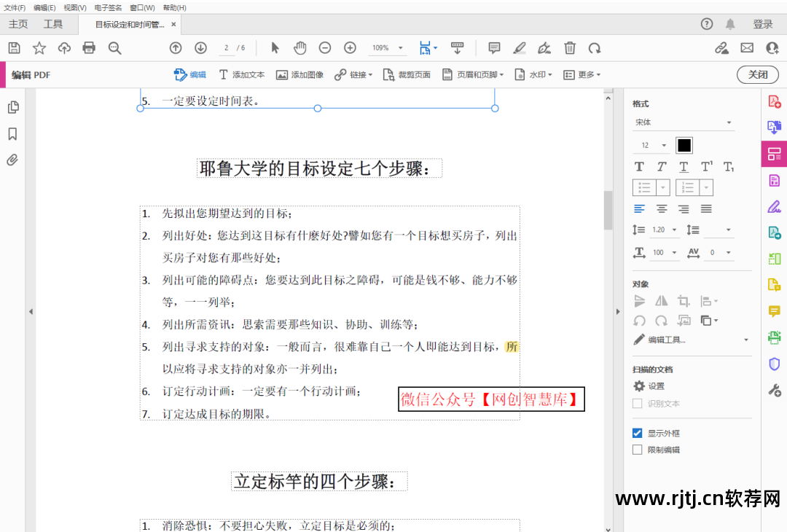Click the Save file icon
787x532 pixels.
[x=14, y=48]
